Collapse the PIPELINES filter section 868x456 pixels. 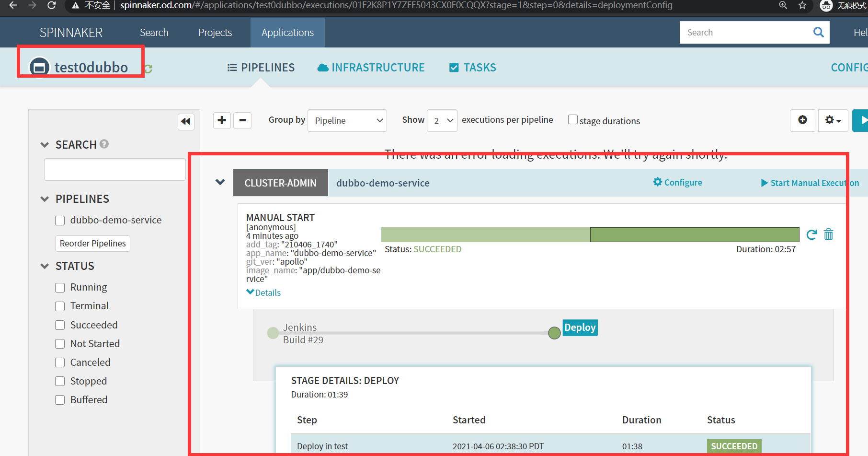coord(45,199)
